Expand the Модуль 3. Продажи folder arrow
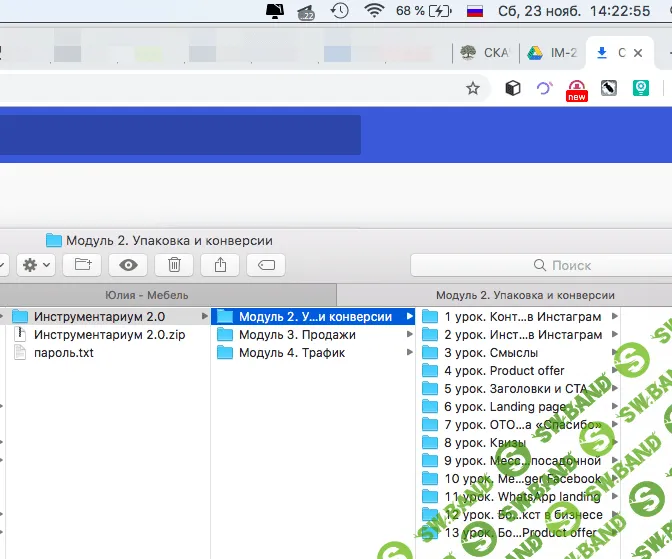This screenshot has height=559, width=672. tap(410, 335)
